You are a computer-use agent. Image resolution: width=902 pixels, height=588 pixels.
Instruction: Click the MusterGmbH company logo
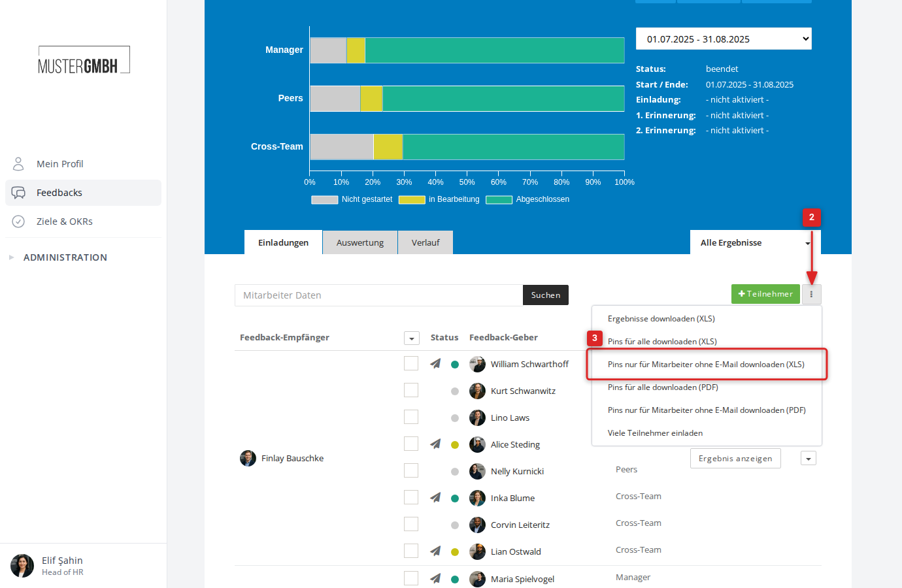pos(84,61)
